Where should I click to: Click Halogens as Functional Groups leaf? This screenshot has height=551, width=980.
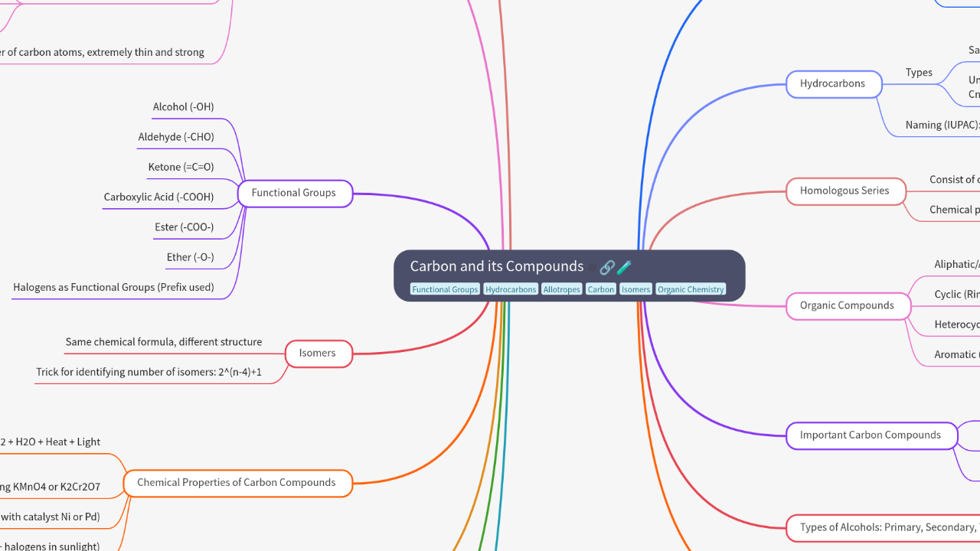(x=114, y=288)
